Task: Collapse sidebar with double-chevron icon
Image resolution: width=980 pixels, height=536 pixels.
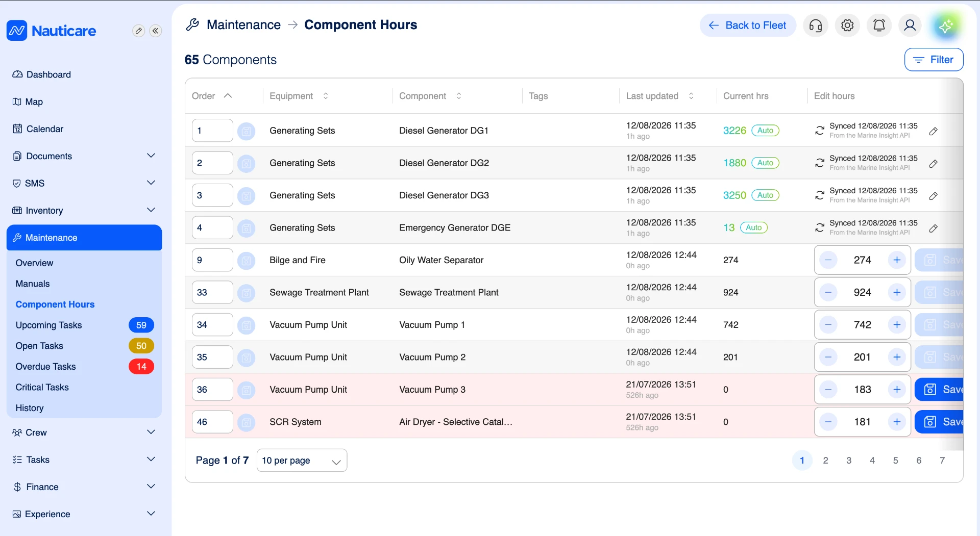Action: click(156, 31)
